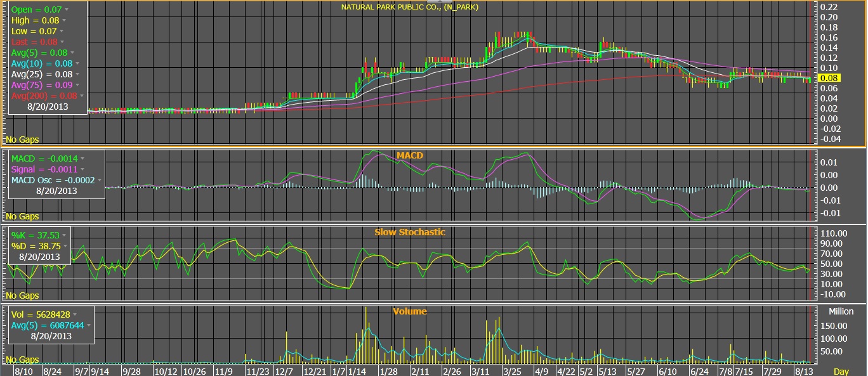Open the dropdown arrow next to Open = 0.07
The image size is (868, 376).
pyautogui.click(x=67, y=10)
